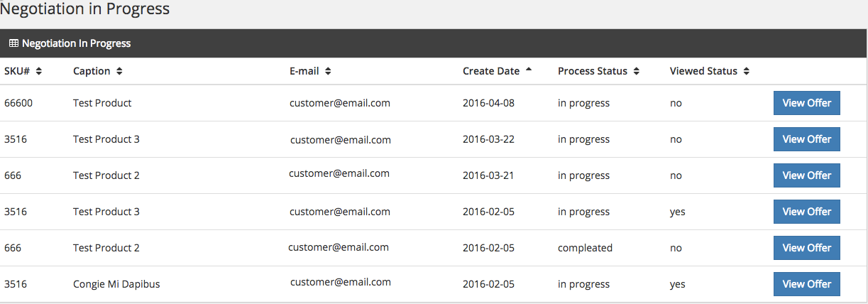Screen dimensions: 868x304
Task: View offer for SKU 66600 Test Product
Action: [806, 103]
